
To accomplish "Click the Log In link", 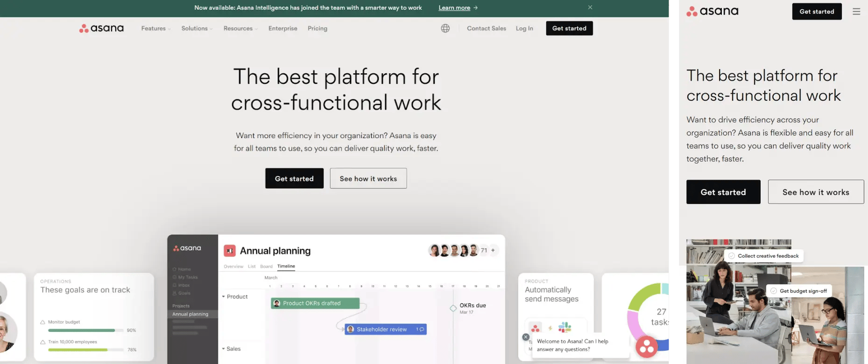I will click(x=524, y=28).
